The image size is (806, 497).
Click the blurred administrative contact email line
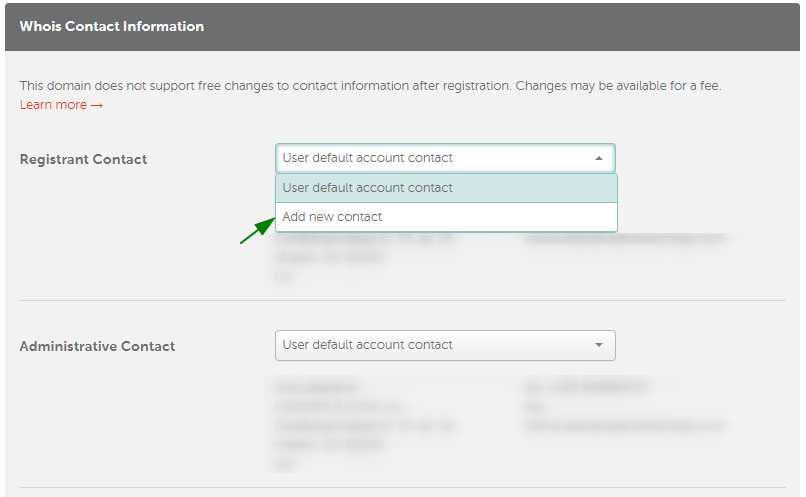[625, 426]
